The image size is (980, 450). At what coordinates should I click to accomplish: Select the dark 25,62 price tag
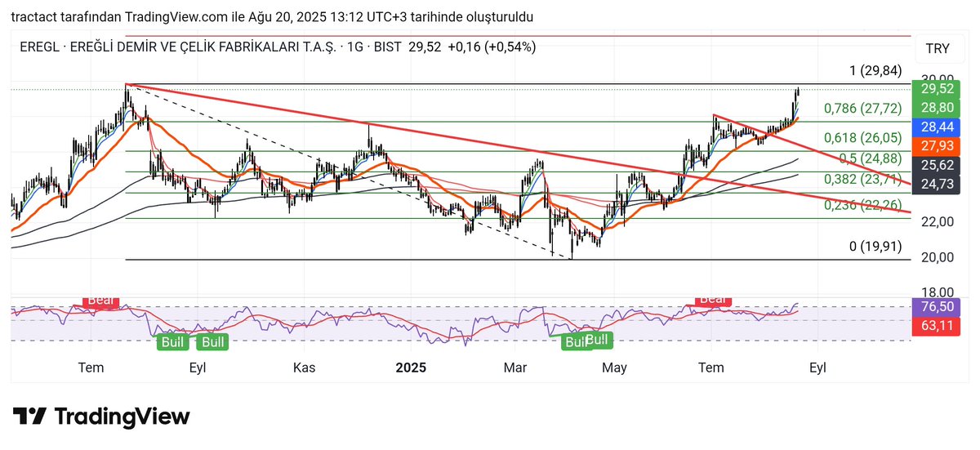click(x=938, y=164)
